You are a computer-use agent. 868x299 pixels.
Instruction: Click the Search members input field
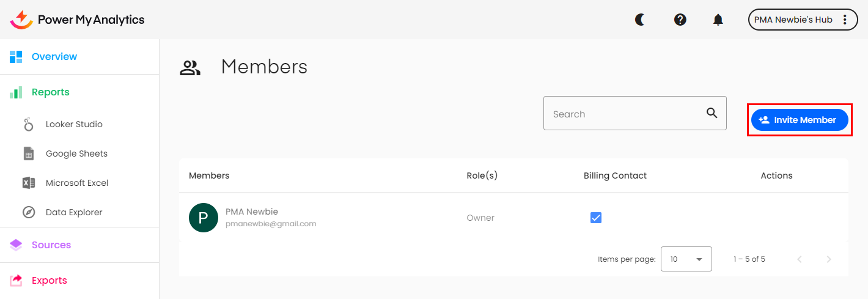click(623, 114)
